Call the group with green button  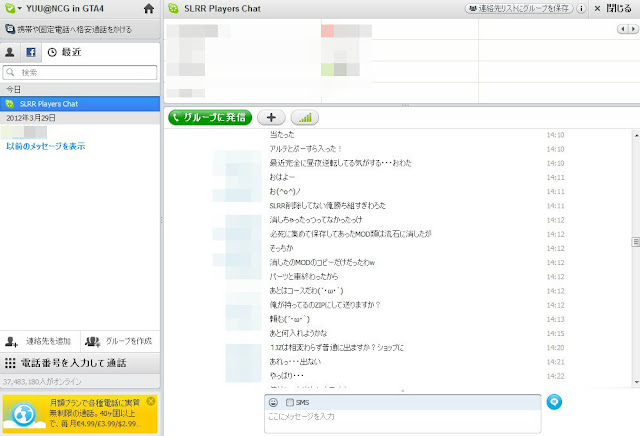click(x=210, y=118)
